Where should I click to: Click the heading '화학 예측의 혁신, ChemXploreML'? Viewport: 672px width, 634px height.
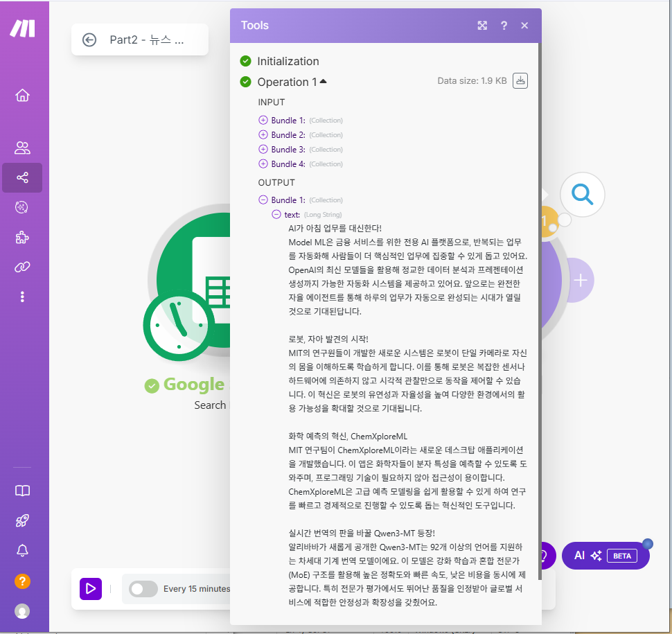coord(348,437)
